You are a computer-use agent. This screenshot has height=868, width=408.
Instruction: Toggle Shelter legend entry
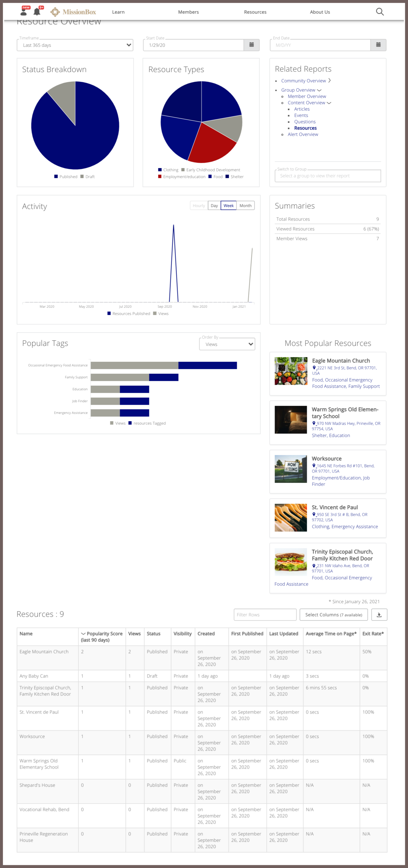click(x=235, y=177)
